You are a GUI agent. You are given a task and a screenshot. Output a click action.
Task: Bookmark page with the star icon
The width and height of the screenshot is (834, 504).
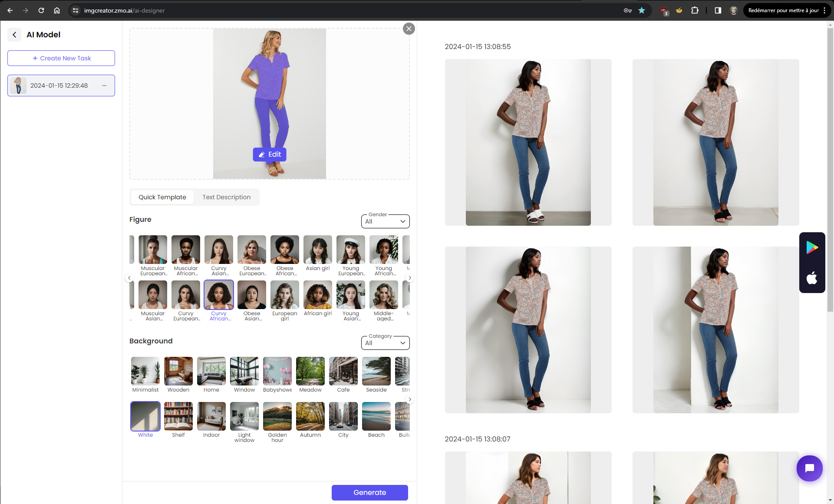click(642, 10)
